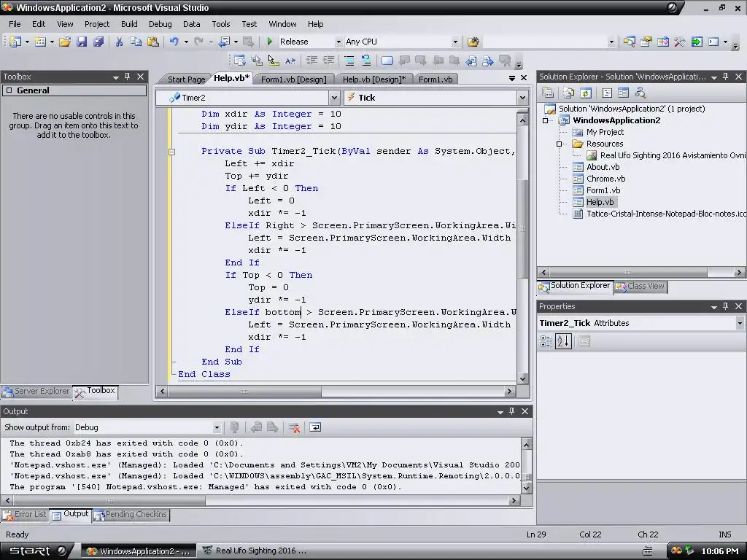The height and width of the screenshot is (560, 747).
Task: Toggle auto-hide pin on Properties panel
Action: [x=726, y=306]
